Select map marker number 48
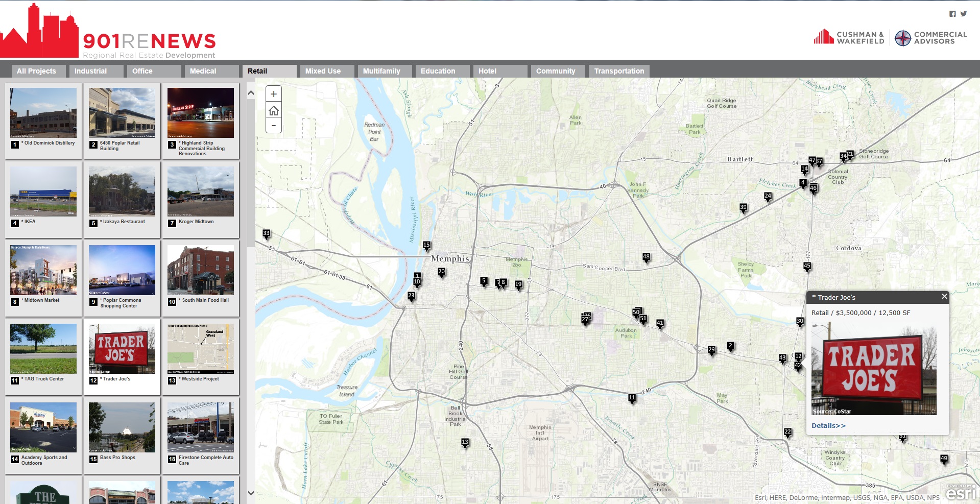Image resolution: width=980 pixels, height=504 pixels. 646,257
